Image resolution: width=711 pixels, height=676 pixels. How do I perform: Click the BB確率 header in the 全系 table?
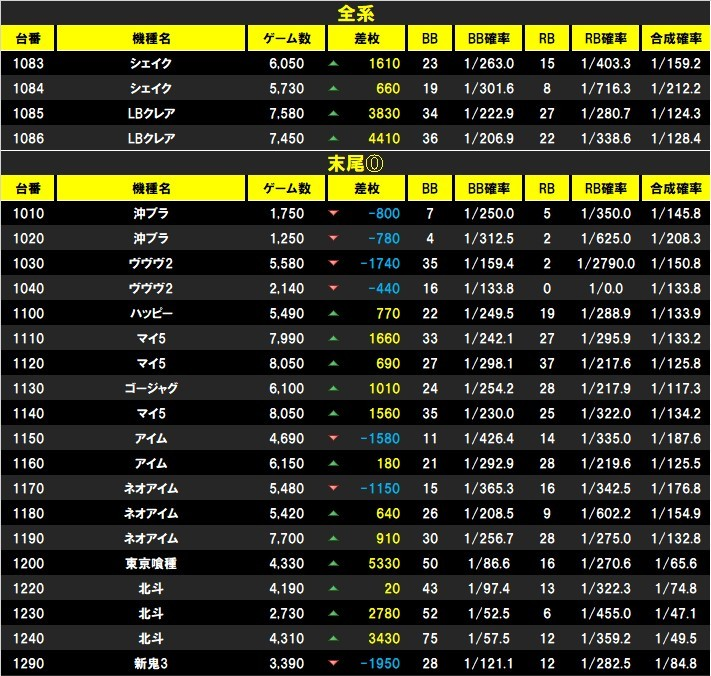click(488, 39)
